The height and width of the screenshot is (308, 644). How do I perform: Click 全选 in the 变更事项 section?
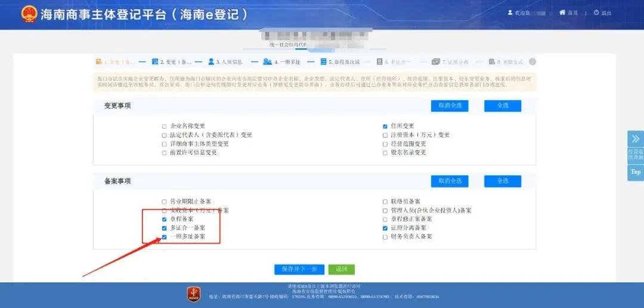point(502,105)
